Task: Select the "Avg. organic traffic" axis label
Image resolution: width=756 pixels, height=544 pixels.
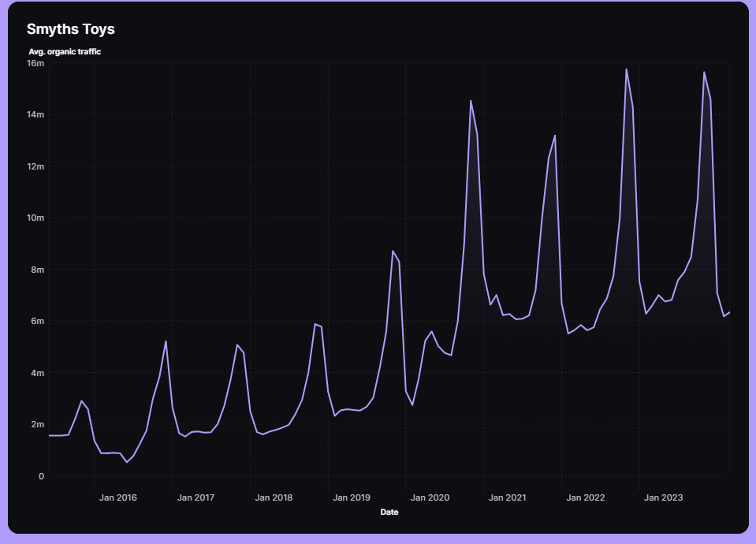Action: (65, 52)
